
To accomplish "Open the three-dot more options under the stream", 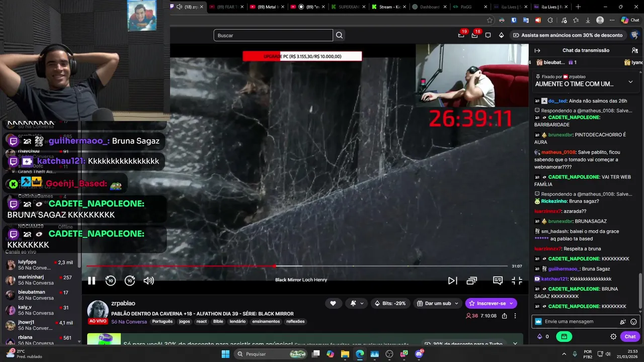I will coord(515,316).
